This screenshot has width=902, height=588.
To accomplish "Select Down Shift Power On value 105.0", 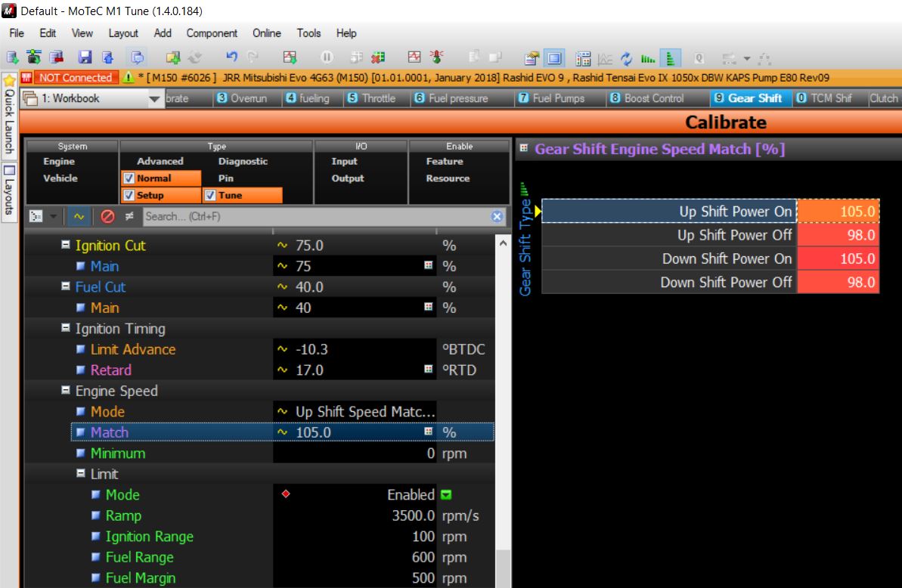I will 838,258.
